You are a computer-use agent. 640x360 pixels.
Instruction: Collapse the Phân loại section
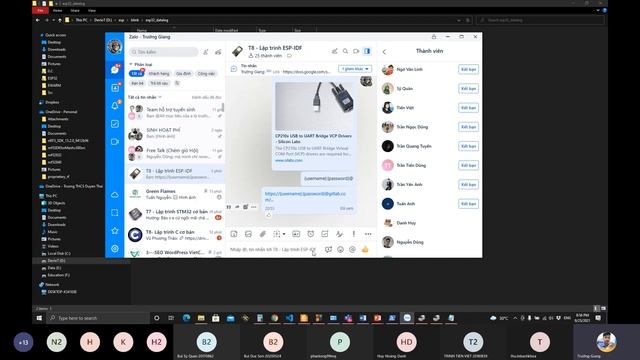pos(141,64)
